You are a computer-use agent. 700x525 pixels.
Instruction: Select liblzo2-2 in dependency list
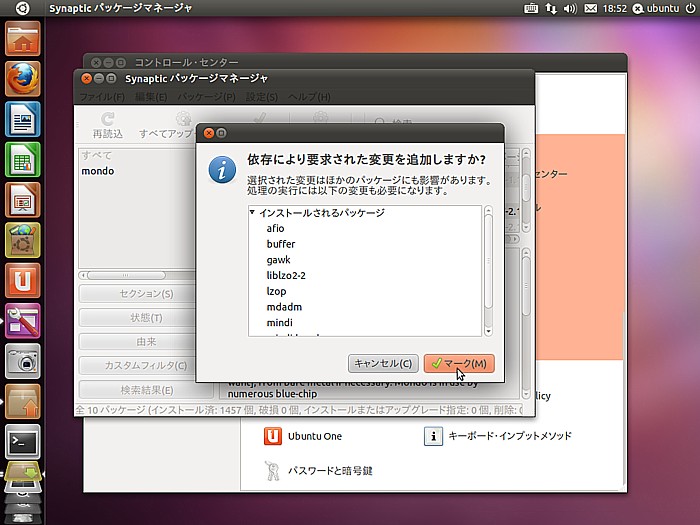(286, 275)
